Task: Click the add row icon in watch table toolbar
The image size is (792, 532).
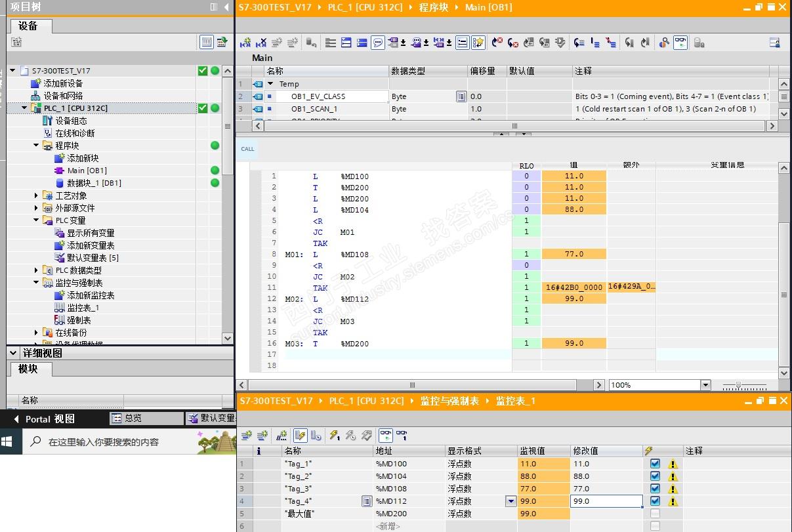Action: tap(262, 435)
